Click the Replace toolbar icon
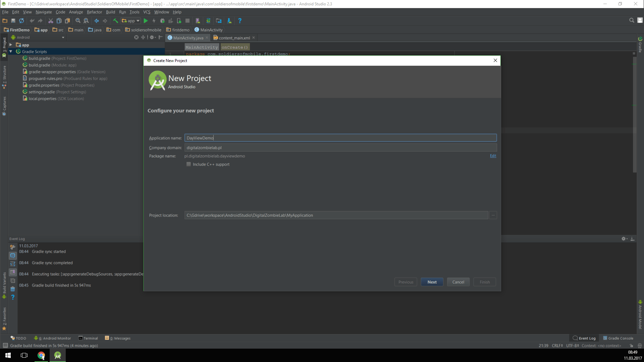 pyautogui.click(x=86, y=21)
